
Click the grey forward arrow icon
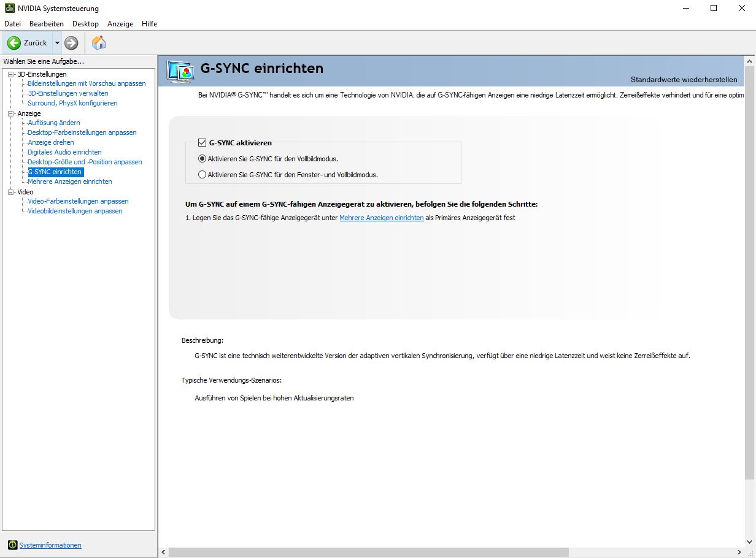[71, 43]
